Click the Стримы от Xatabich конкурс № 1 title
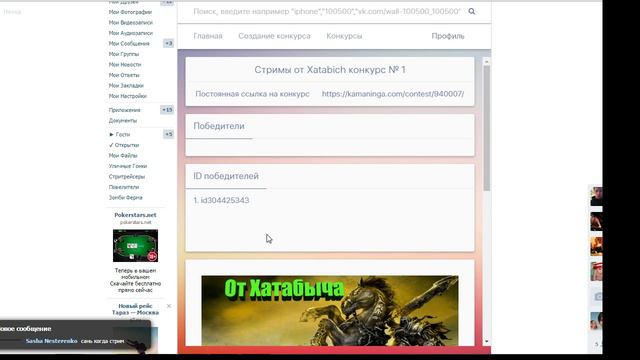 [x=330, y=70]
